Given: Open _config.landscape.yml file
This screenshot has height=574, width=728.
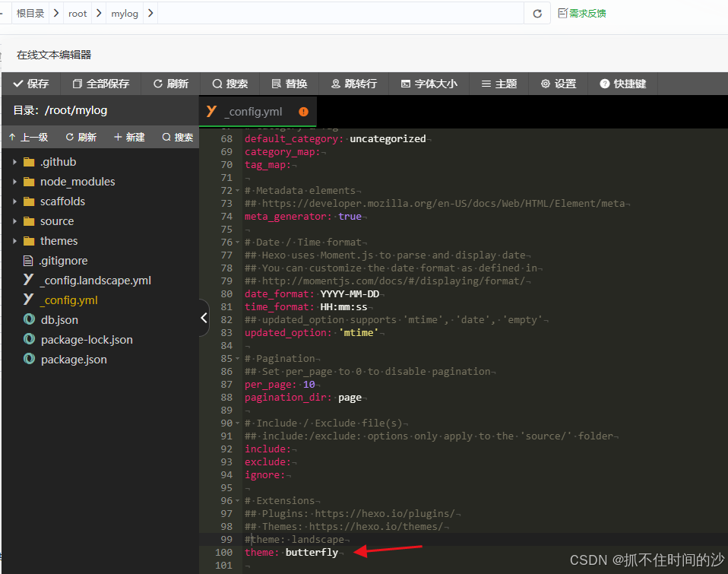Looking at the screenshot, I should (x=96, y=281).
